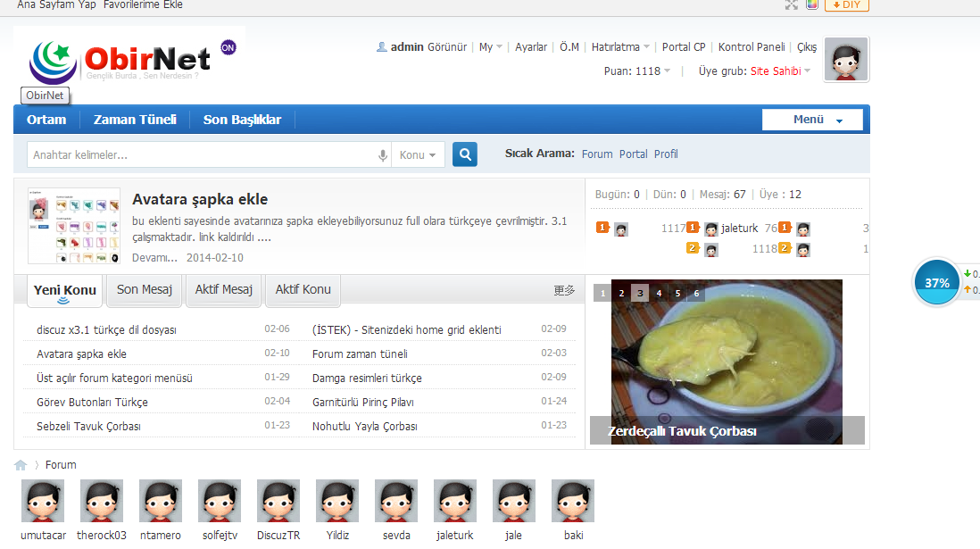980x549 pixels.
Task: Click the microphone voice search icon
Action: click(383, 155)
